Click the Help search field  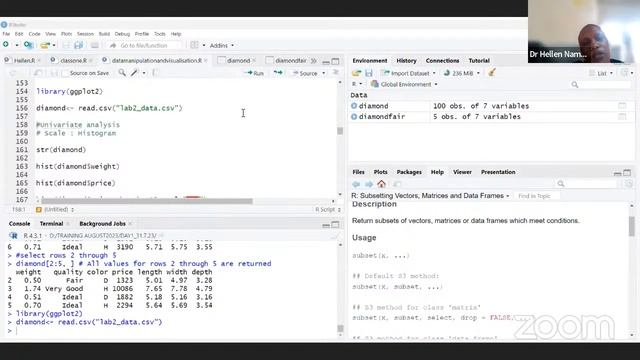pos(587,184)
